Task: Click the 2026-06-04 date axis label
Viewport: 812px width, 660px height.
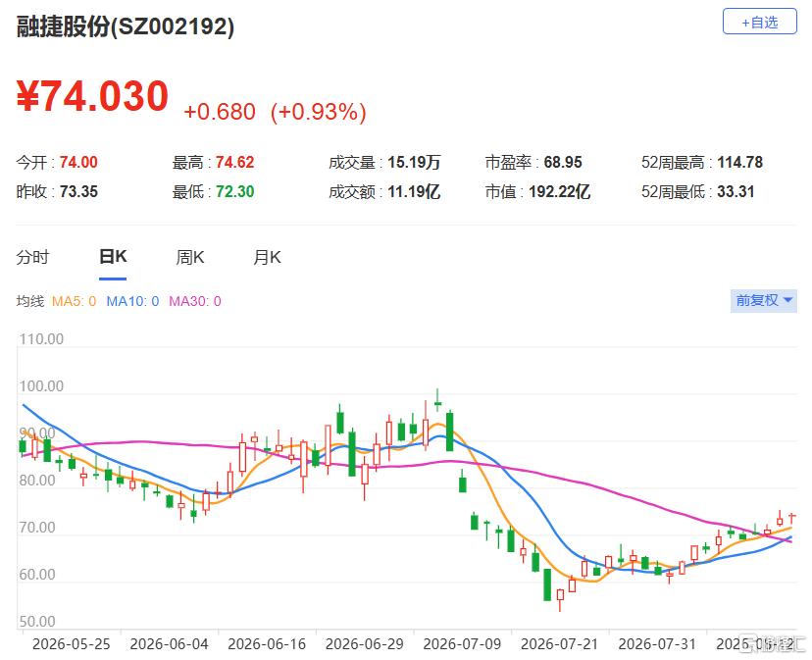Action: pos(169,644)
